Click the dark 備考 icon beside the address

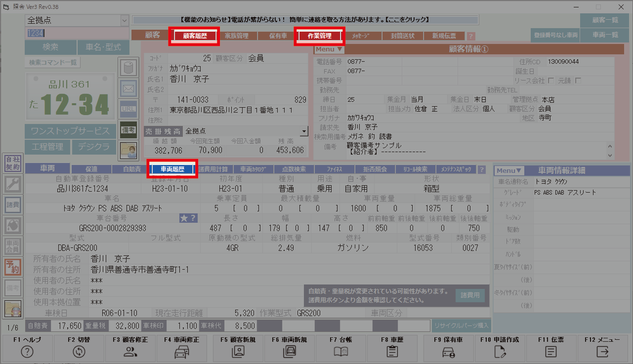[x=128, y=129]
